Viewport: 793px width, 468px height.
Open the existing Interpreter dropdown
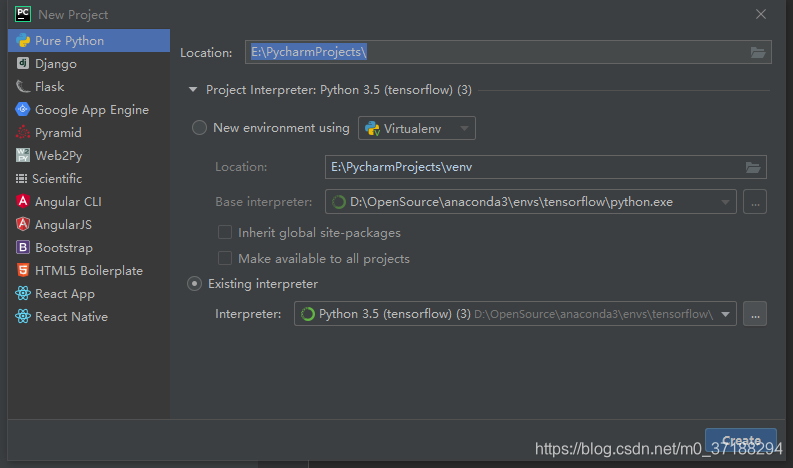[515, 314]
